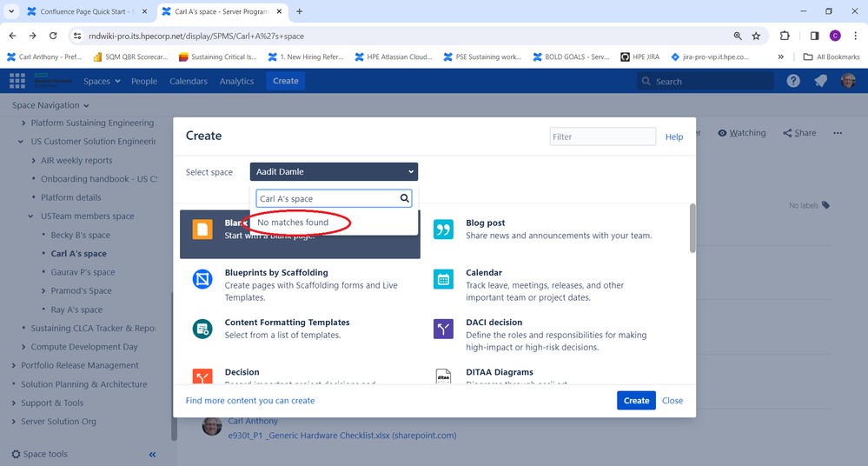The width and height of the screenshot is (868, 466).
Task: View site information icon in address bar
Action: (x=77, y=36)
